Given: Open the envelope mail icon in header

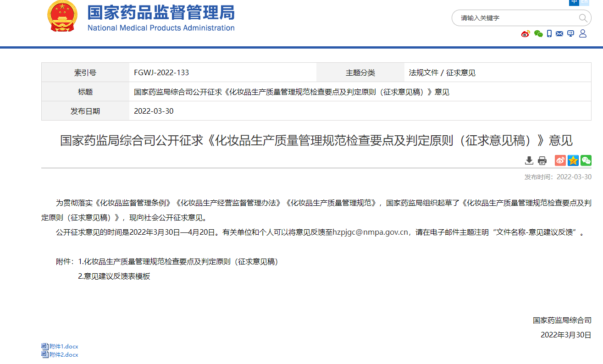Looking at the screenshot, I should click(559, 33).
